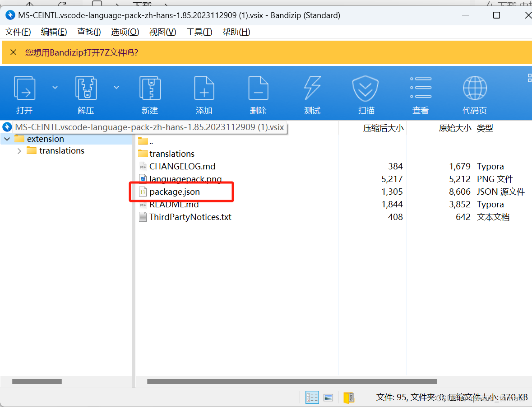Click the Bandizip title bar app icon

tap(10, 15)
